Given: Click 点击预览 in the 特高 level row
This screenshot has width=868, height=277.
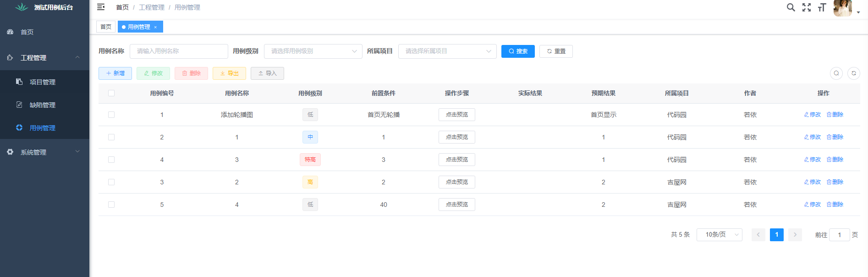Looking at the screenshot, I should [x=457, y=160].
